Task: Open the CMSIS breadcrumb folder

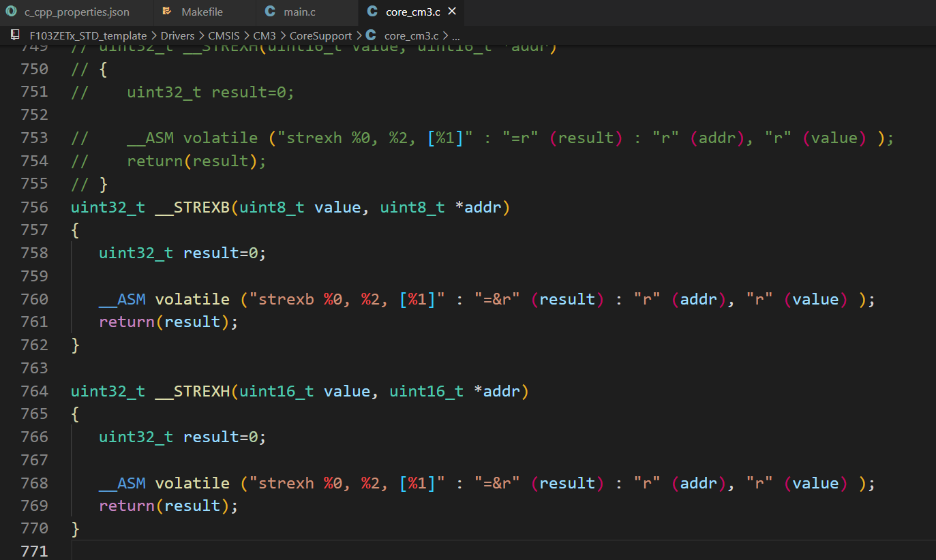Action: 224,35
